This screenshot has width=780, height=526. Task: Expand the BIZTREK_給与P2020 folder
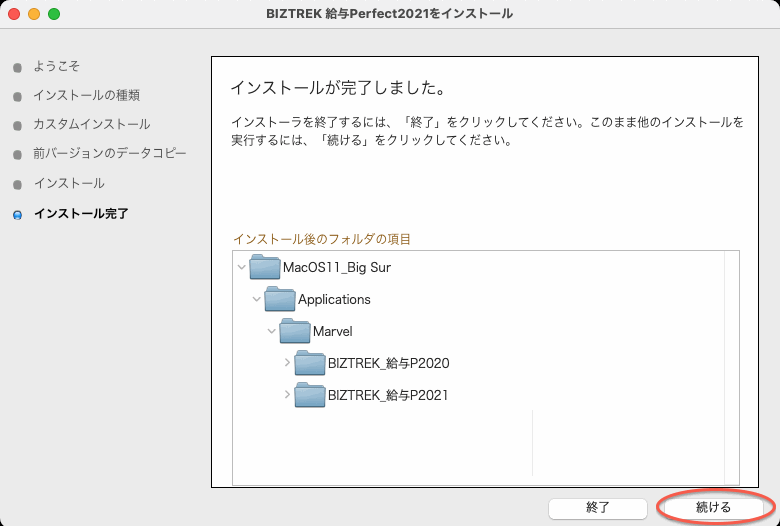pyautogui.click(x=287, y=362)
